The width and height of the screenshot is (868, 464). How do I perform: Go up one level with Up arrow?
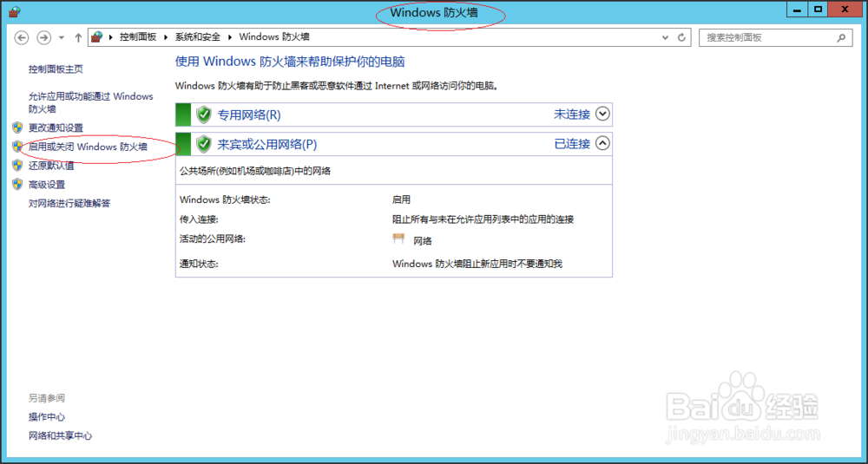tap(78, 37)
